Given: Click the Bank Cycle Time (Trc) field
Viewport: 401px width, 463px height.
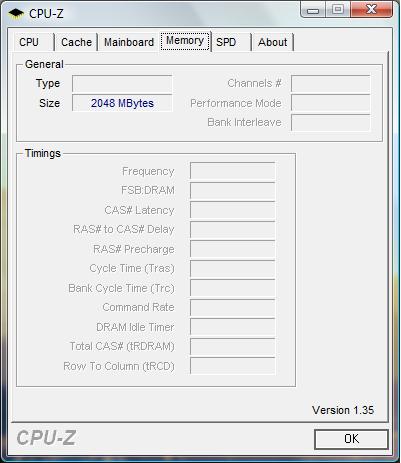Looking at the screenshot, I should (x=232, y=288).
